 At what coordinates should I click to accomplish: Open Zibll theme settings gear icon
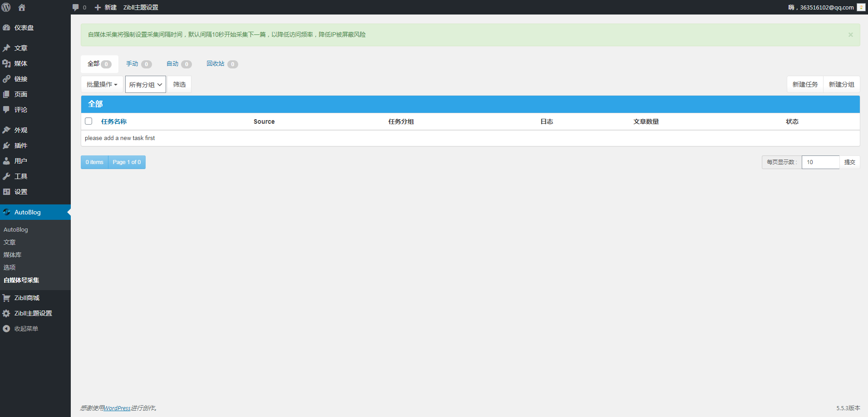6,313
